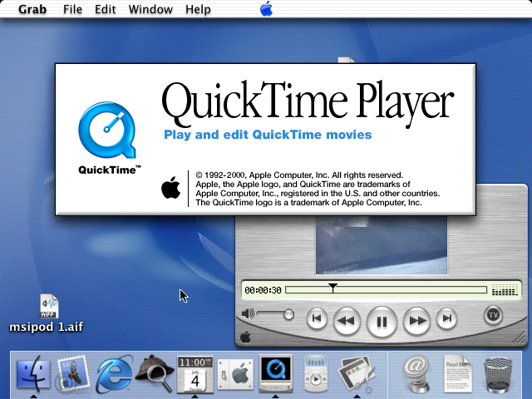
Task: Open Mail from the Dock
Action: (73, 373)
